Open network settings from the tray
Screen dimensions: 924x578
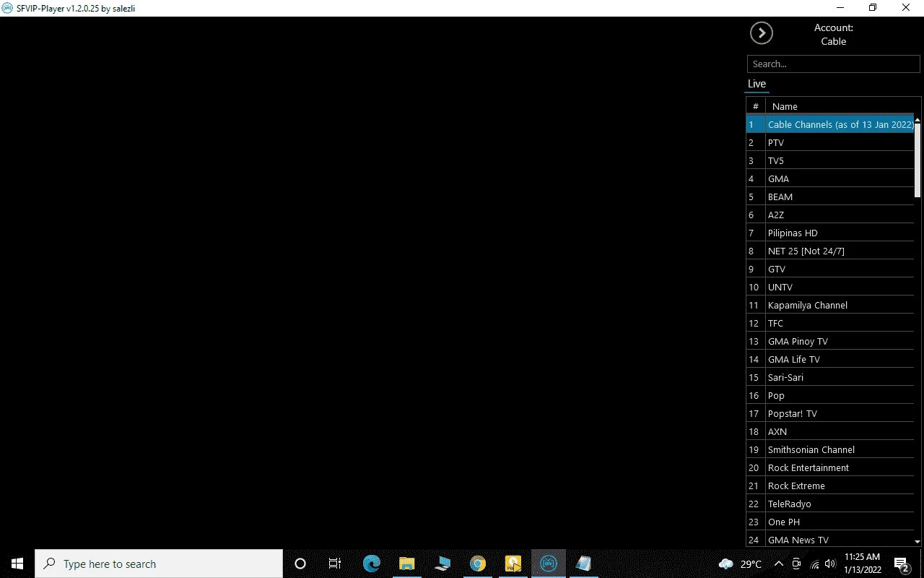point(814,564)
